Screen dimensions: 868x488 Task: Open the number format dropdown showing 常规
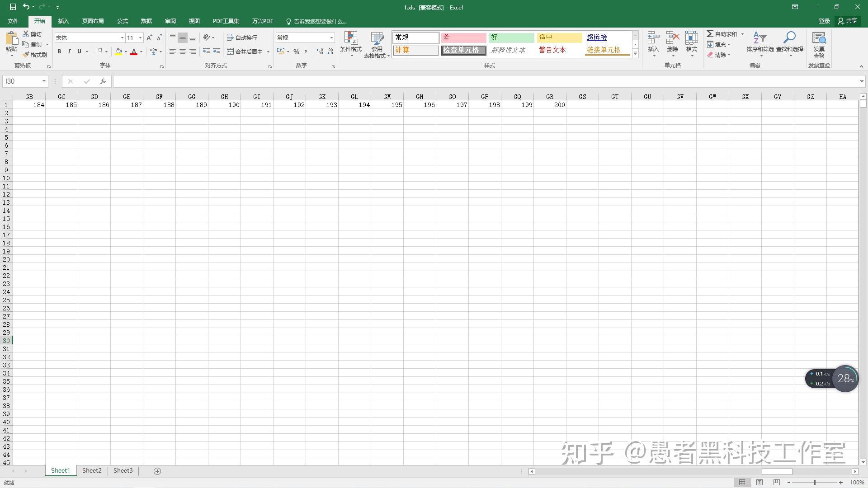click(x=331, y=38)
